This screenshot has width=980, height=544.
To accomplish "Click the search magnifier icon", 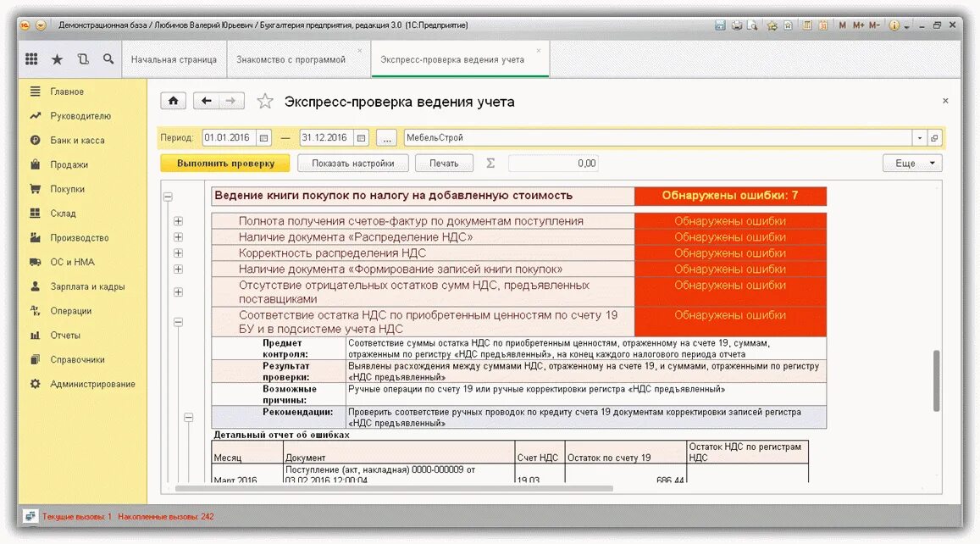I will (x=108, y=58).
